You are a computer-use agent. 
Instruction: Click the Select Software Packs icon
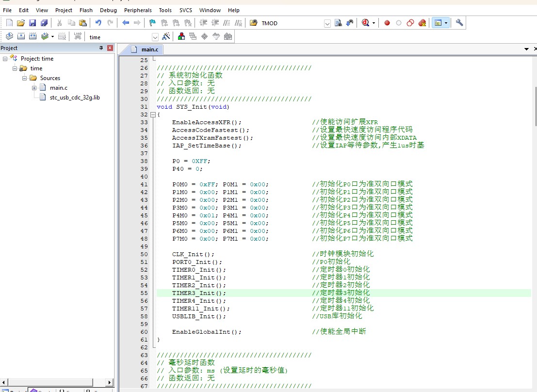pos(216,36)
